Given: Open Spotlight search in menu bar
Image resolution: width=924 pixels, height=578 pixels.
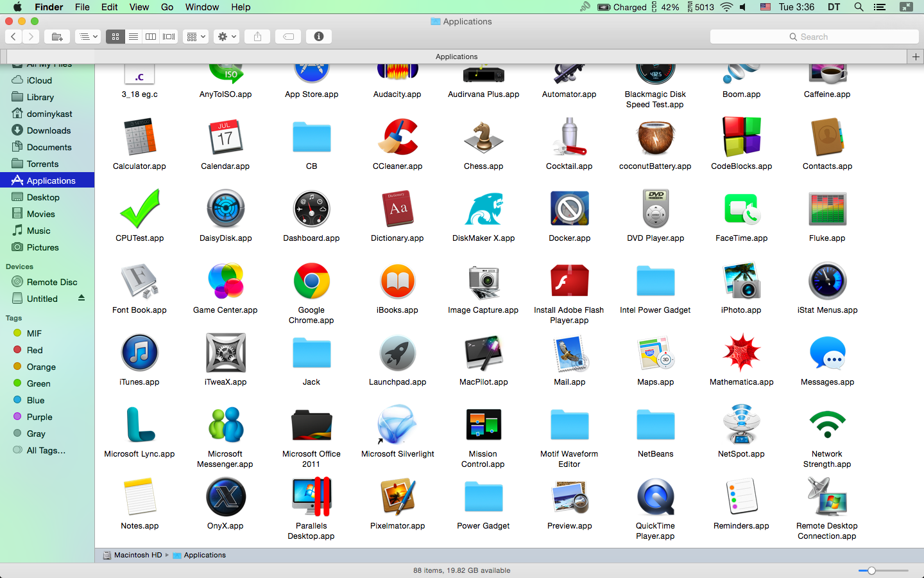Looking at the screenshot, I should pyautogui.click(x=859, y=7).
